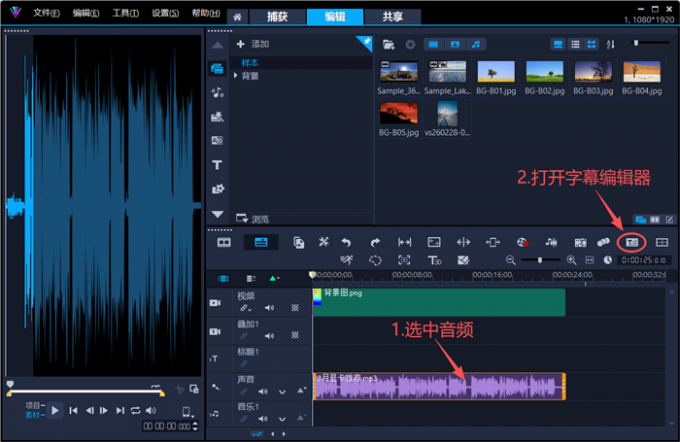
Task: Open the Pan and Zoom tool
Action: coord(404,260)
